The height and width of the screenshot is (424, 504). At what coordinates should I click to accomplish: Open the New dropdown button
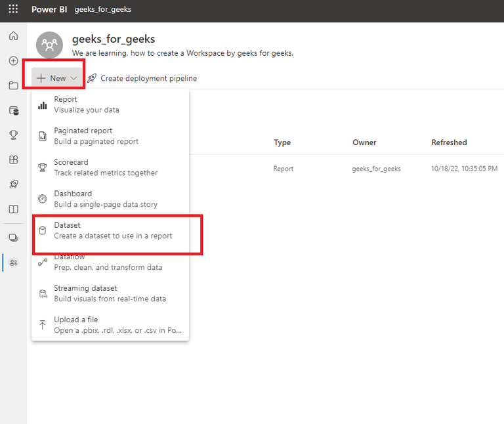pos(56,78)
